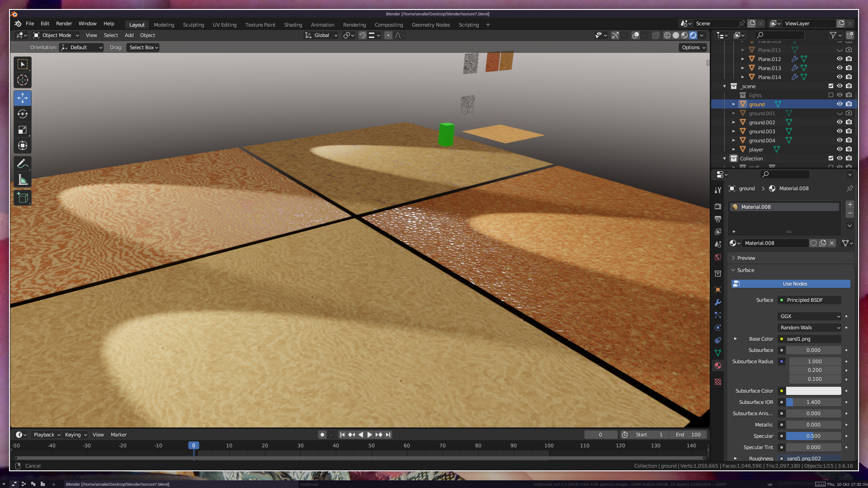
Task: Open the GGX distribution dropdown
Action: point(809,316)
